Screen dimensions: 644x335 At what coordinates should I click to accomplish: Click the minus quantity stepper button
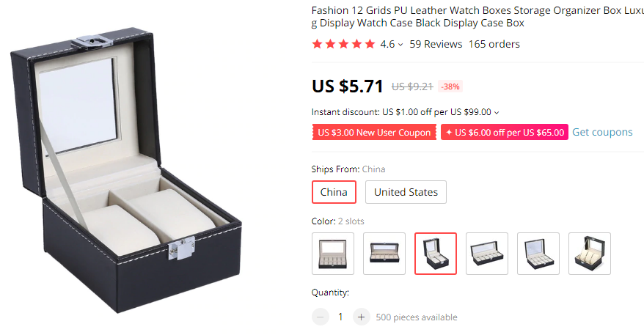tap(321, 317)
